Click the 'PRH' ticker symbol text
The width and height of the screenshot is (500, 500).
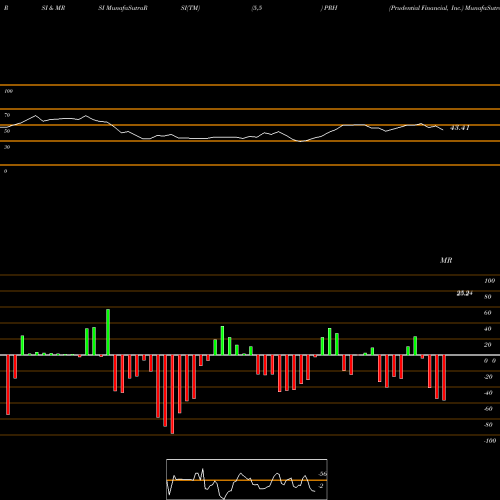point(330,8)
